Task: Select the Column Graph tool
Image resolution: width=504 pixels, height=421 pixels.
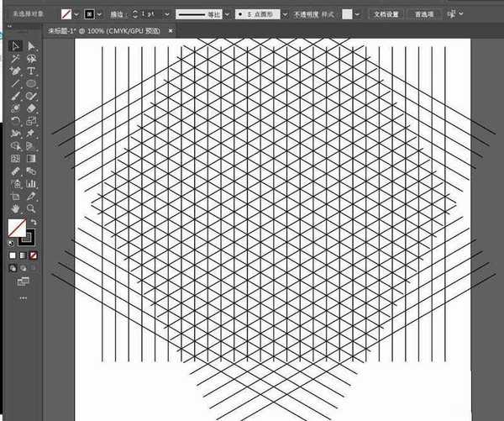Action: click(31, 183)
